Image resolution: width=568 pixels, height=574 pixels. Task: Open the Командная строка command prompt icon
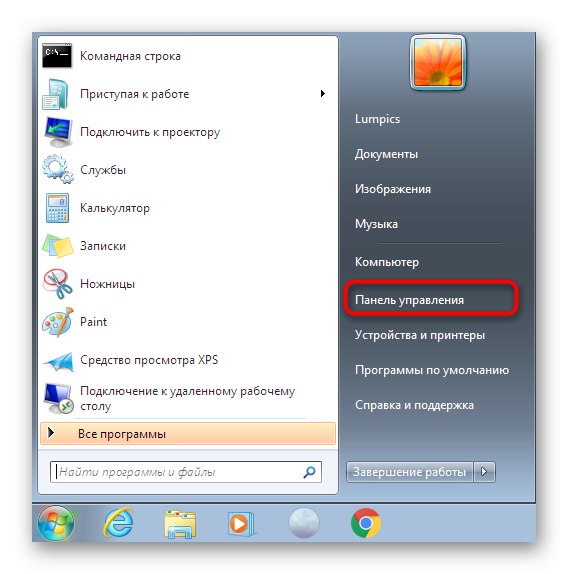click(57, 56)
